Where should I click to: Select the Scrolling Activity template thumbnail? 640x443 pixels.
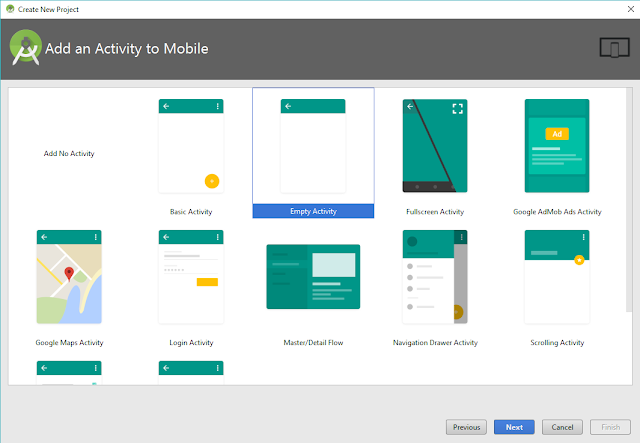pos(557,277)
